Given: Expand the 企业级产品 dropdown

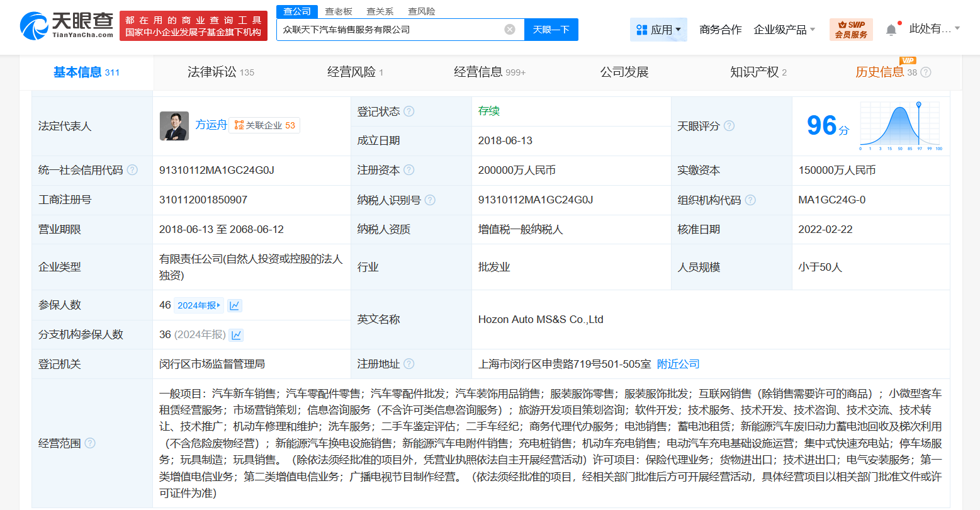Looking at the screenshot, I should pyautogui.click(x=784, y=30).
